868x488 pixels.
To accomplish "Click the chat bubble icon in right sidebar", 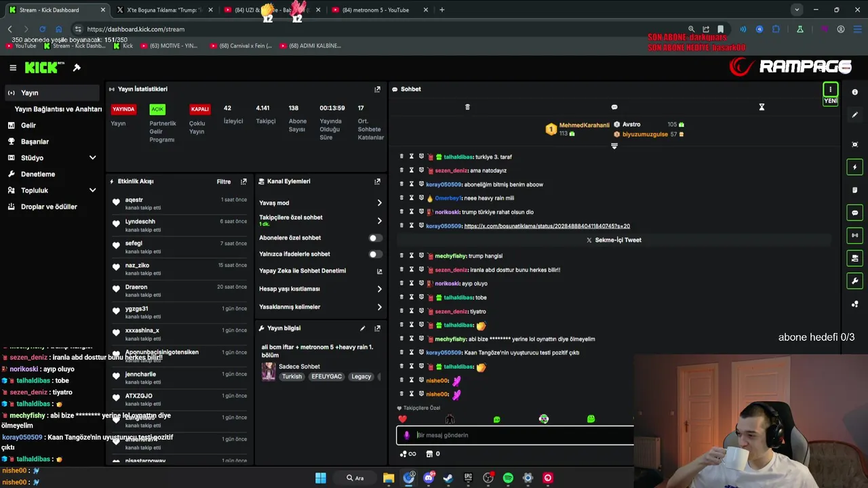I will point(855,213).
